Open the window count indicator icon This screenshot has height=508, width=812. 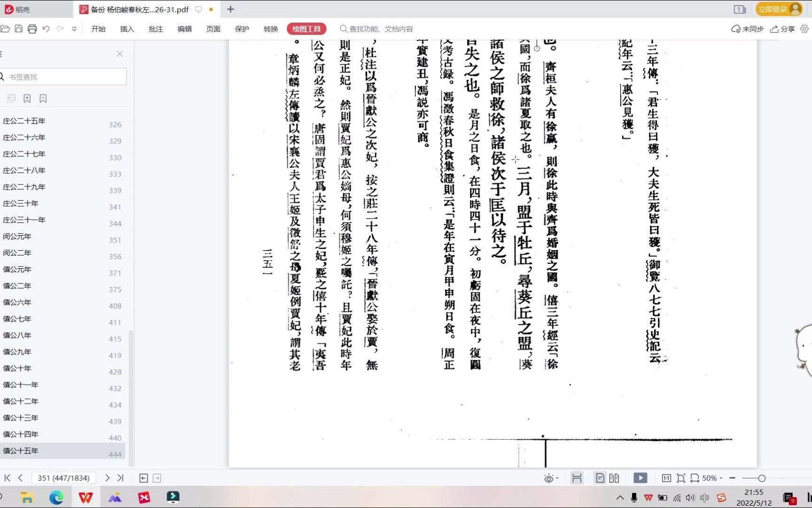coord(740,9)
